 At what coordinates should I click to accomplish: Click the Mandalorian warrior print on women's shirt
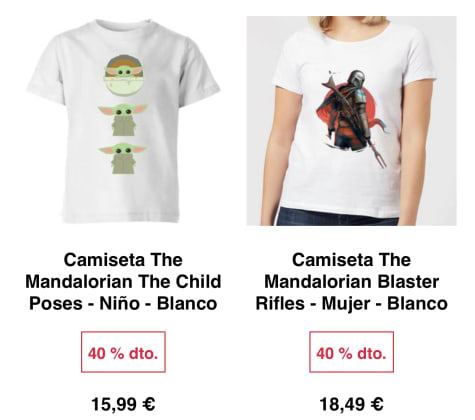[x=355, y=112]
